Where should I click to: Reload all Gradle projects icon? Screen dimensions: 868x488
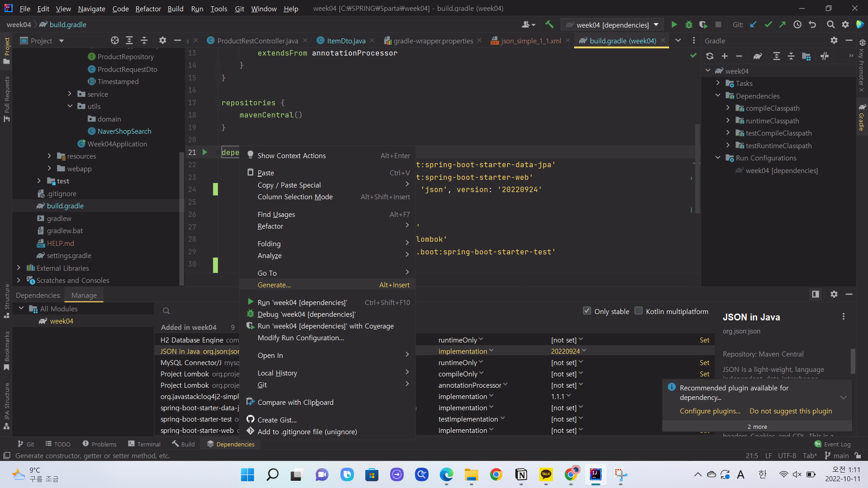(x=710, y=56)
